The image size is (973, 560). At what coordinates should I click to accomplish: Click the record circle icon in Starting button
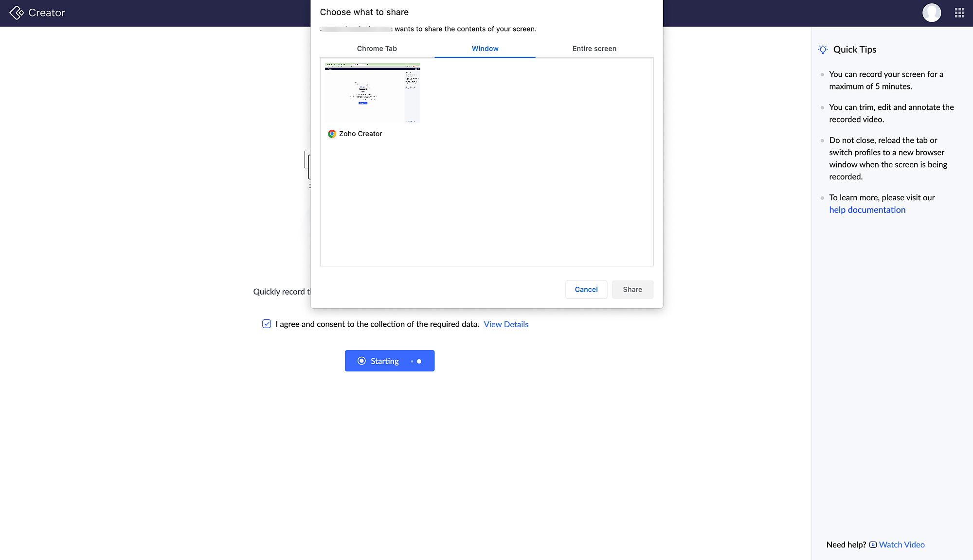pos(361,361)
